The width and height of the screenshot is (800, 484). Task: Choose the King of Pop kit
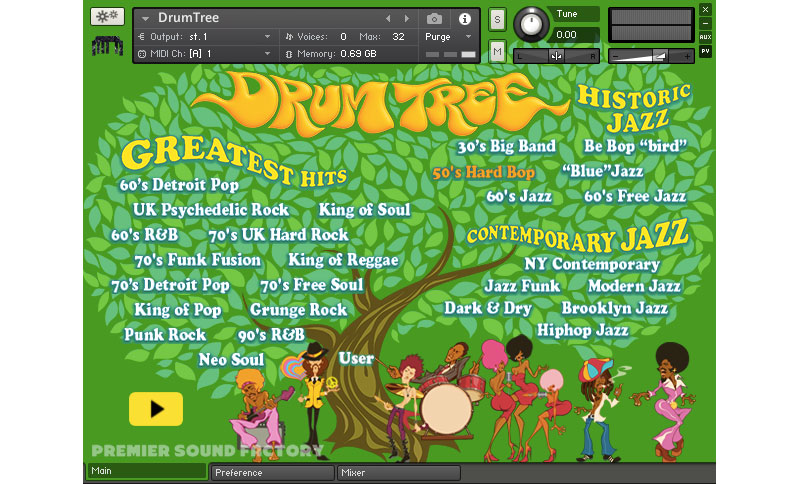pos(178,310)
